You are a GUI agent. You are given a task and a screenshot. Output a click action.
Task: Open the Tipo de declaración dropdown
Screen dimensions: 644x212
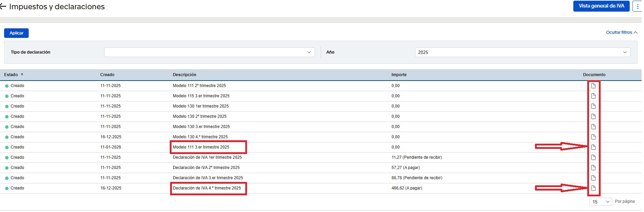(x=209, y=52)
